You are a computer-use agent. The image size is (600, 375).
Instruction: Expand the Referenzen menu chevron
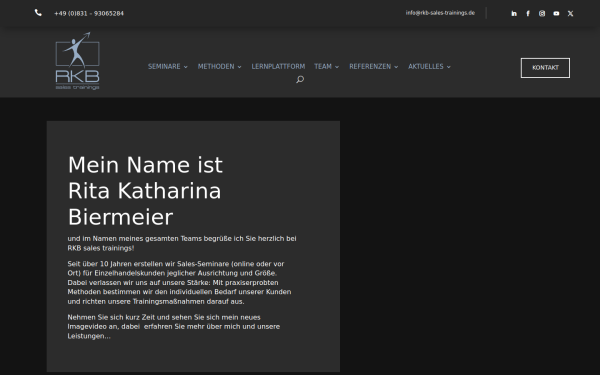click(x=396, y=67)
